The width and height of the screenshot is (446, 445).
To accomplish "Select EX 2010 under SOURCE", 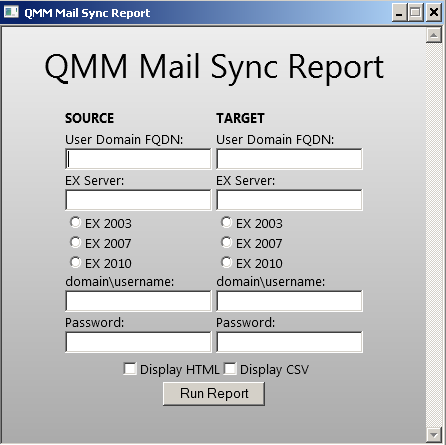I will (75, 262).
